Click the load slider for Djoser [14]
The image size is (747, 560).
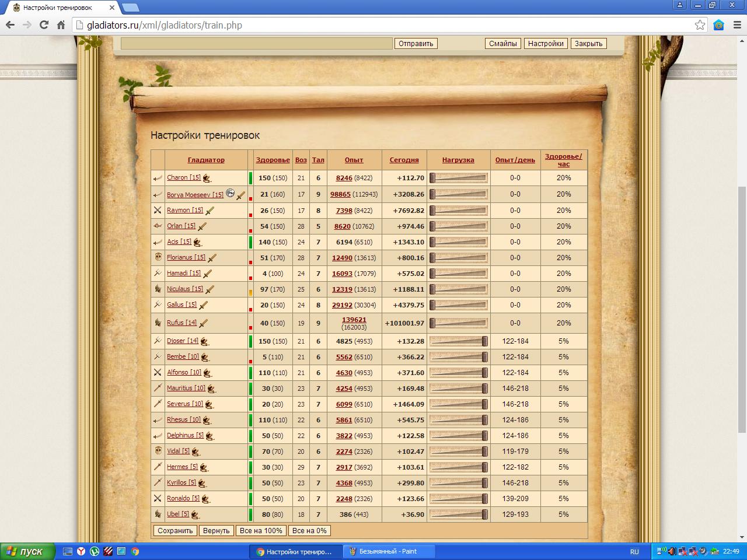click(x=458, y=341)
